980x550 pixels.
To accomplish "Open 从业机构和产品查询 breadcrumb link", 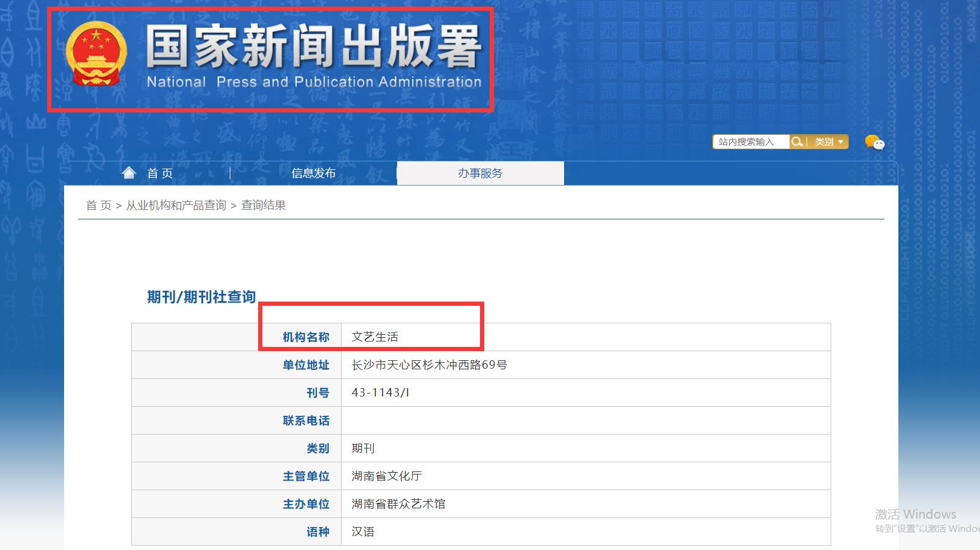I will (175, 205).
